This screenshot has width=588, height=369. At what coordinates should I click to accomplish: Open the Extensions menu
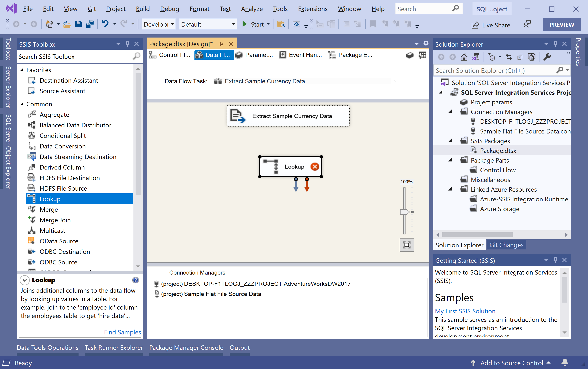pos(312,9)
